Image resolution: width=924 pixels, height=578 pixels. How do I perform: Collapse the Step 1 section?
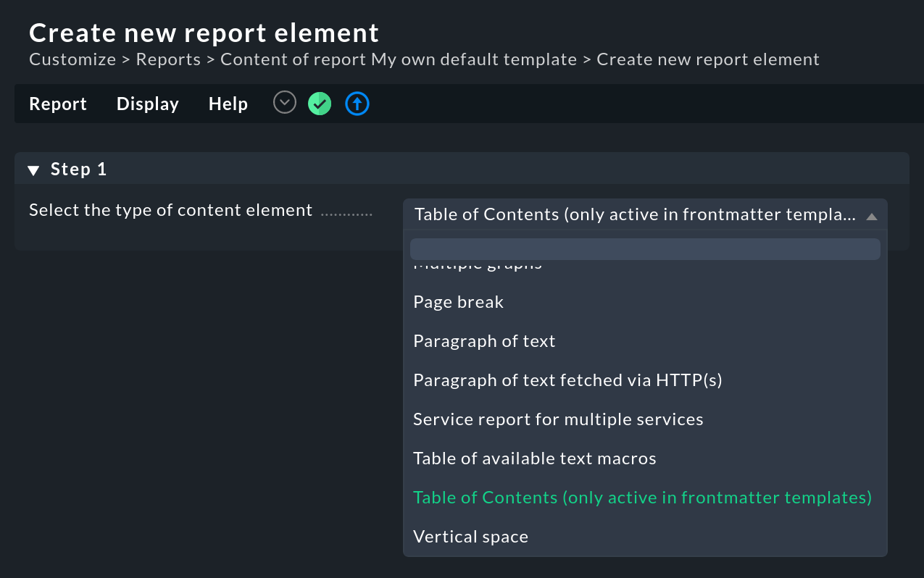33,170
